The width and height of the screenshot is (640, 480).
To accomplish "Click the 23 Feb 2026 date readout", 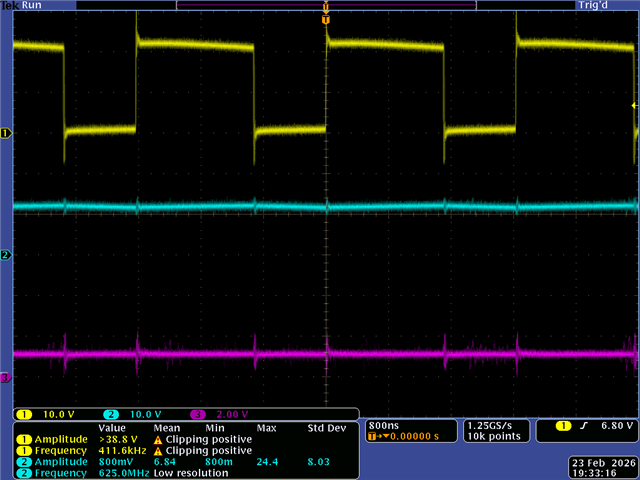I will click(604, 463).
